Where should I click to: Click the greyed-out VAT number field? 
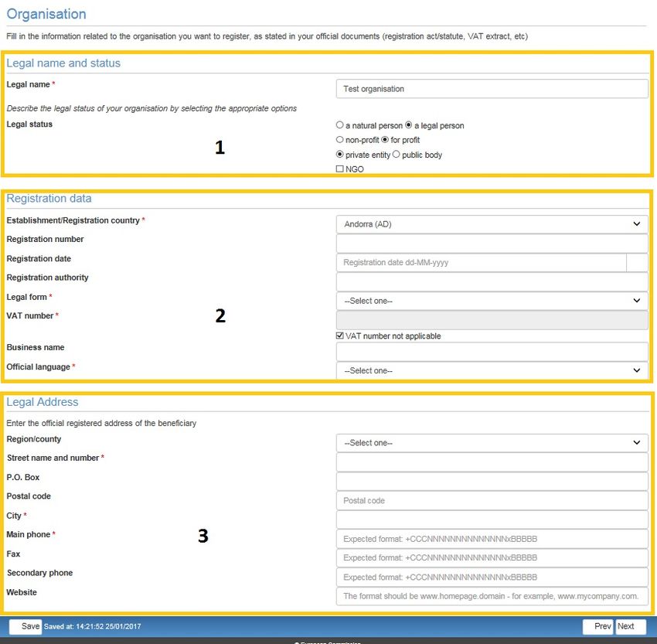tap(492, 320)
